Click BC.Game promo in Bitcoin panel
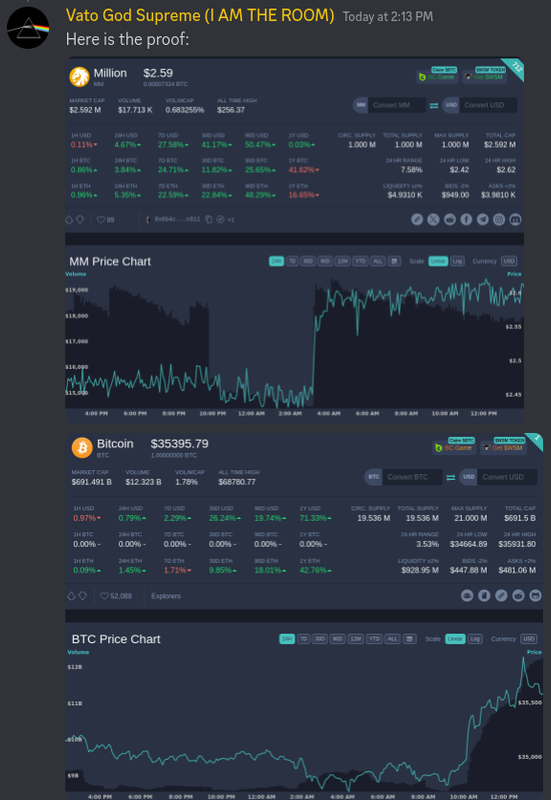Screen dimensions: 551x800 454,447
